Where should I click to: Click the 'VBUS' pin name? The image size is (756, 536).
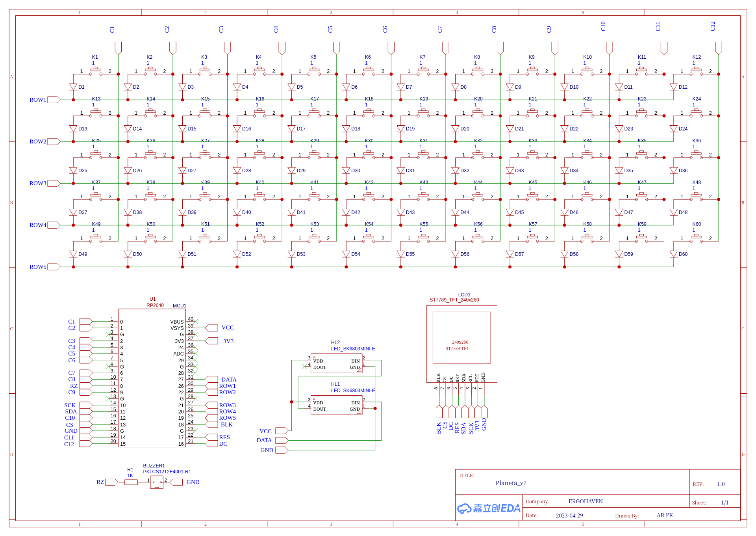177,322
